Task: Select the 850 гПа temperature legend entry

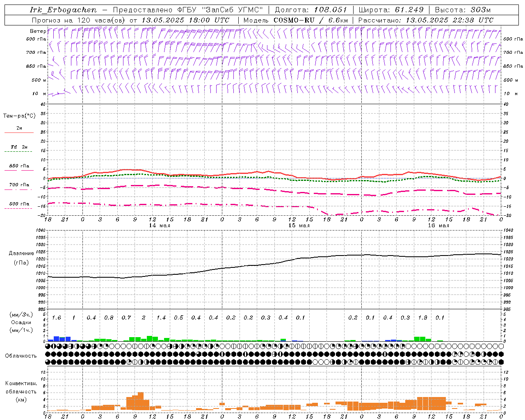Action: pyautogui.click(x=19, y=166)
